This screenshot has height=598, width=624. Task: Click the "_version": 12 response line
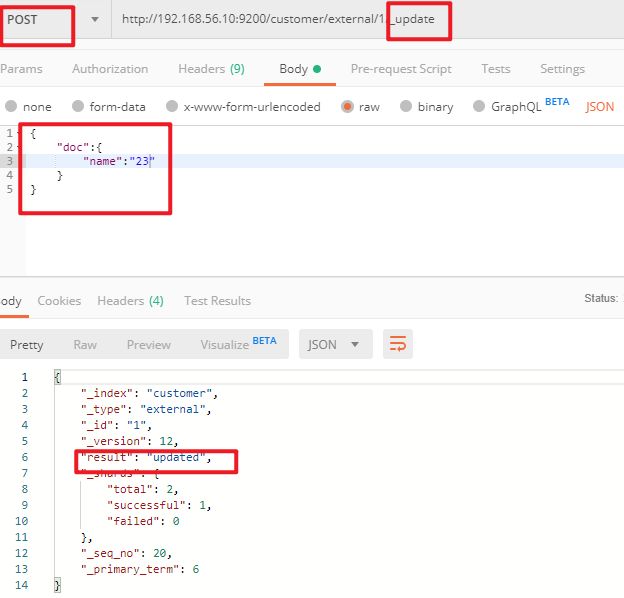pyautogui.click(x=129, y=441)
